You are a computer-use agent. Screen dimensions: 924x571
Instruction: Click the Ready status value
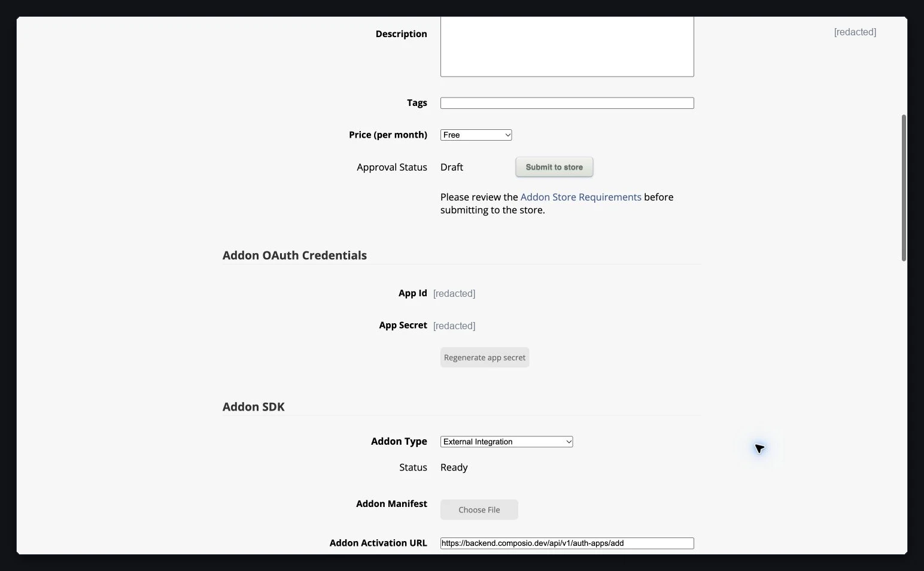point(454,467)
